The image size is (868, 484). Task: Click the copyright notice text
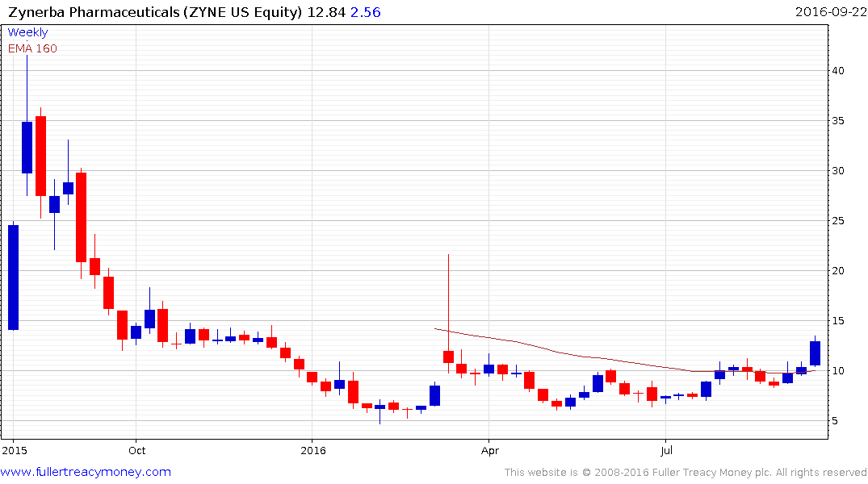click(686, 473)
